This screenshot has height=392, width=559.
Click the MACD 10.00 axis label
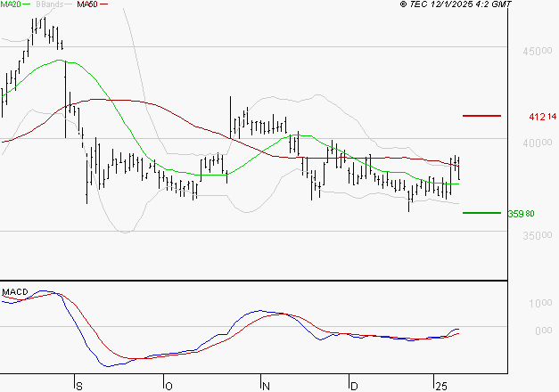(x=540, y=303)
